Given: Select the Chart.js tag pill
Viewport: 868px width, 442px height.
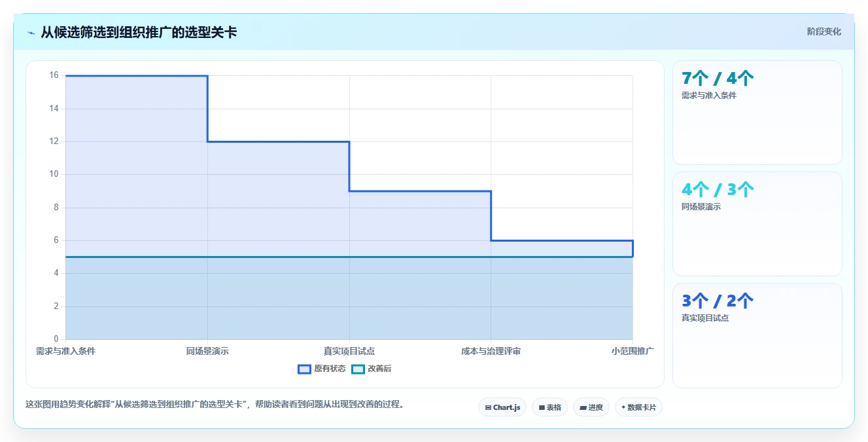Looking at the screenshot, I should point(502,407).
